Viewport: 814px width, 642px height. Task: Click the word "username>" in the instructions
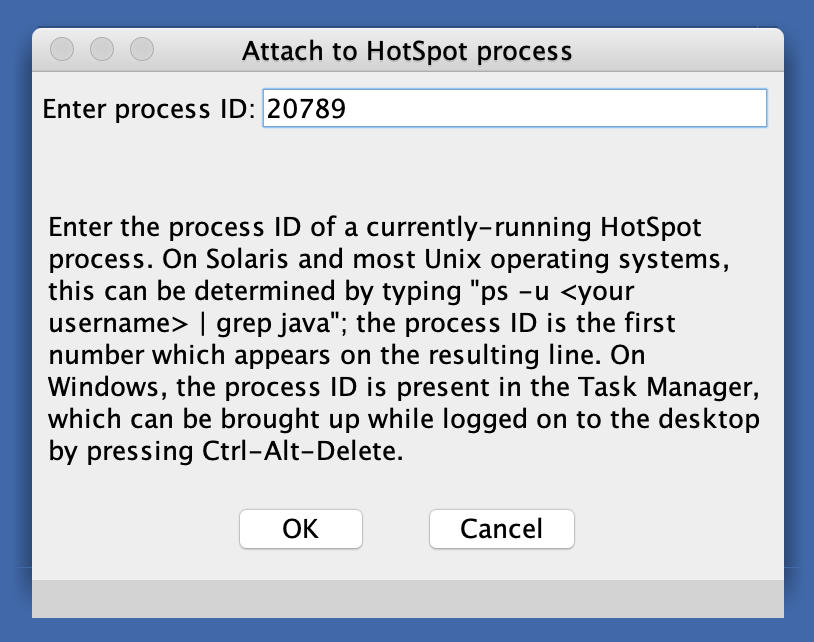click(94, 323)
